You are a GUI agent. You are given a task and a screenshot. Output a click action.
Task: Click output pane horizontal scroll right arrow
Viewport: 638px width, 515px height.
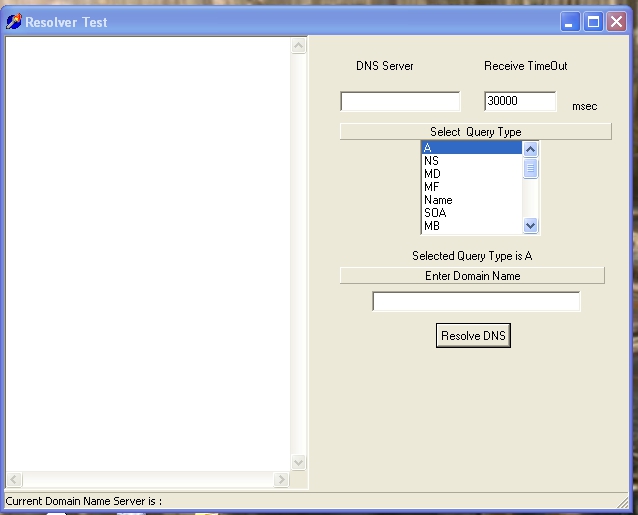281,479
